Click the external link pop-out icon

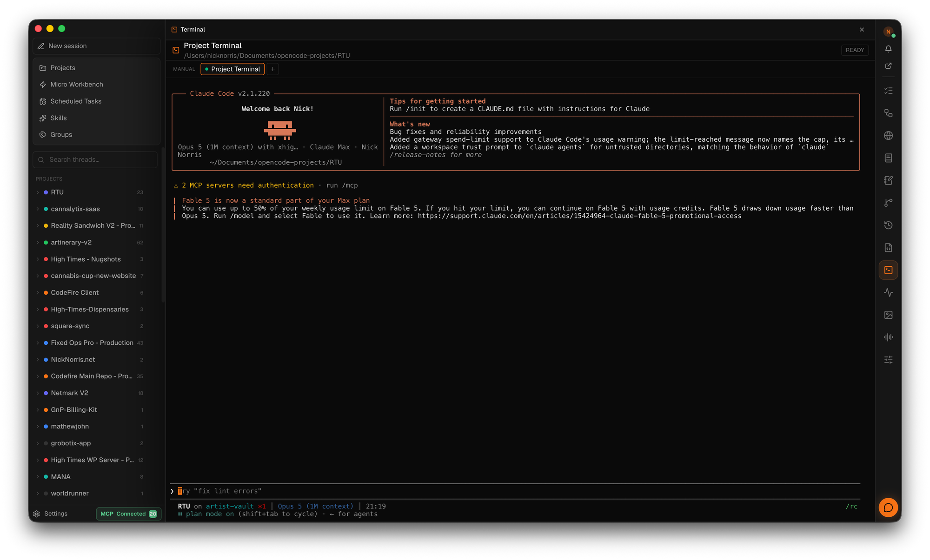[888, 66]
